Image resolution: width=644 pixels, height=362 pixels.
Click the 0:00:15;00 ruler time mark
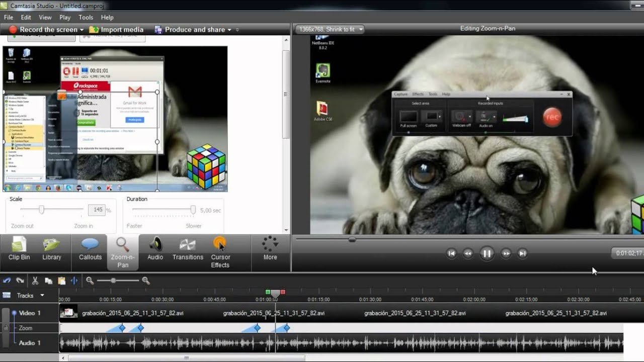coord(110,300)
